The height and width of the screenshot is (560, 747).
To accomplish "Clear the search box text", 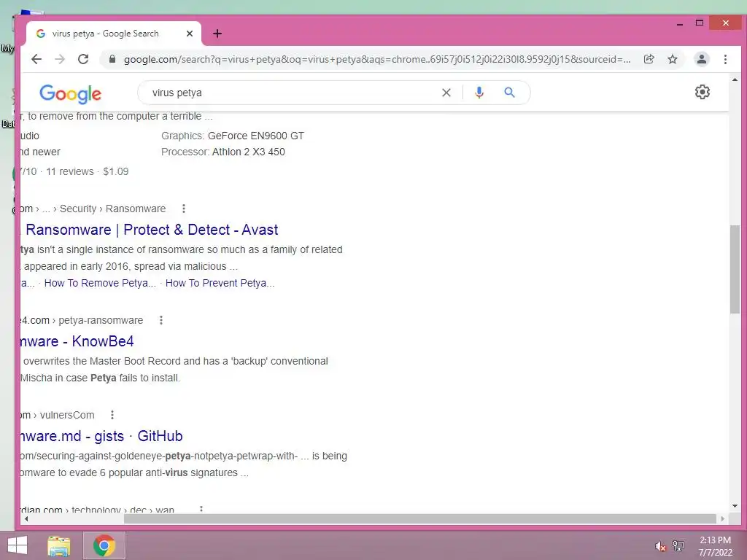I will [x=446, y=93].
